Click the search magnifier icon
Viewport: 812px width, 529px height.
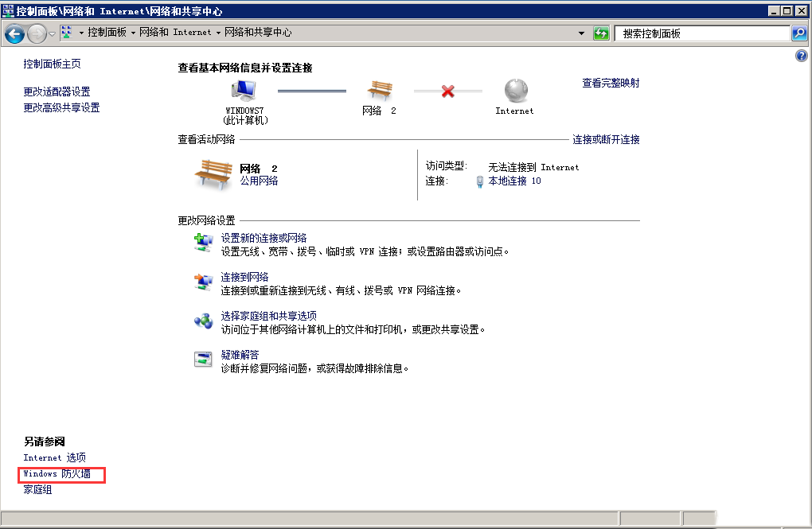pyautogui.click(x=799, y=33)
